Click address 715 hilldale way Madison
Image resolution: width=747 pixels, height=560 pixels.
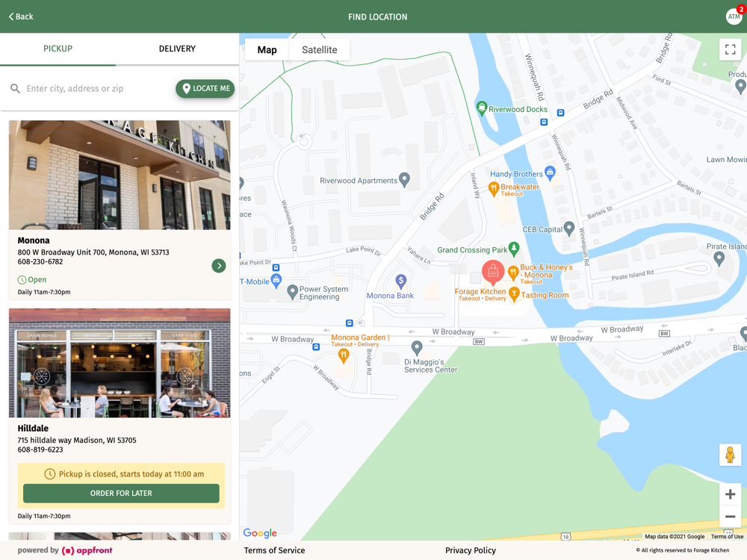tap(77, 440)
